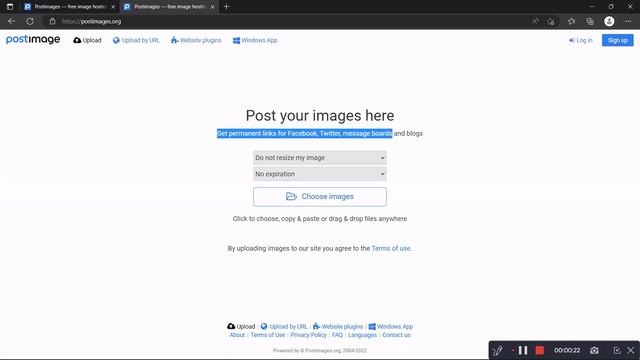Open the Favorites star icon
This screenshot has width=640, height=360.
tap(571, 21)
